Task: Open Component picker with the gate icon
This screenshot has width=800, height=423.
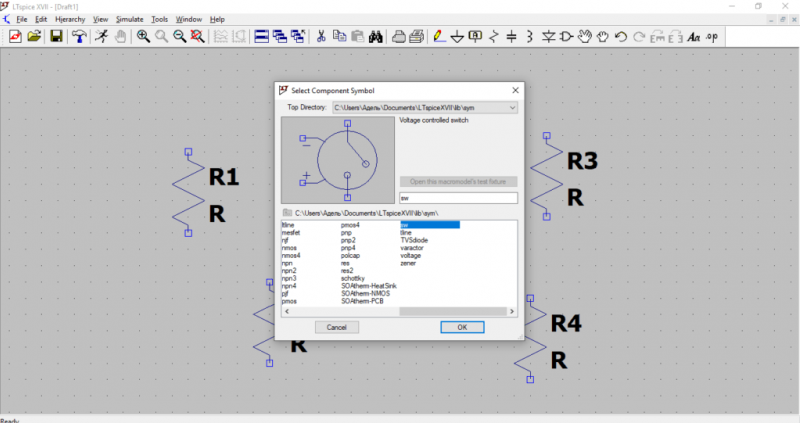Action: coord(566,36)
